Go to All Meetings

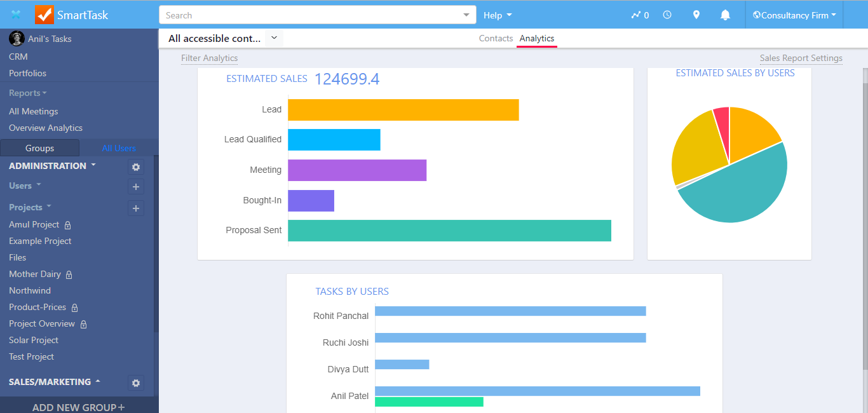pos(34,111)
